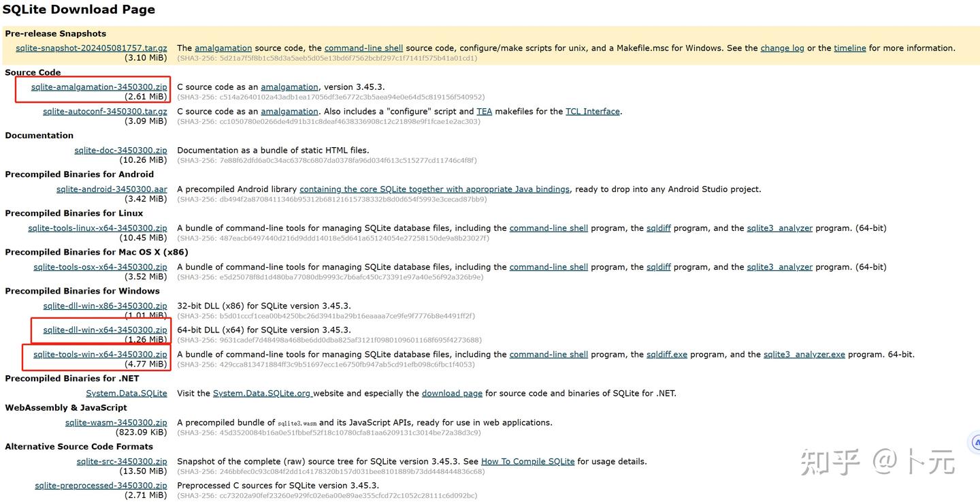Open the How To Compile SQLite guide

[x=527, y=461]
